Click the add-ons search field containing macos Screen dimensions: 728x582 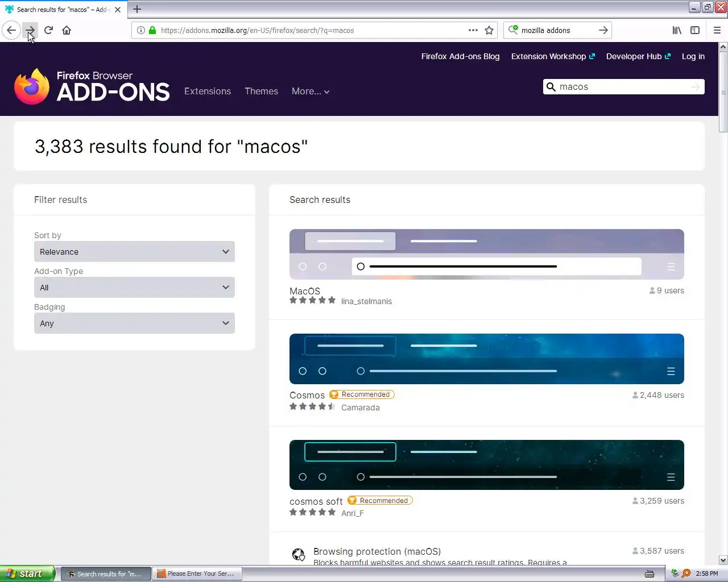pos(623,87)
